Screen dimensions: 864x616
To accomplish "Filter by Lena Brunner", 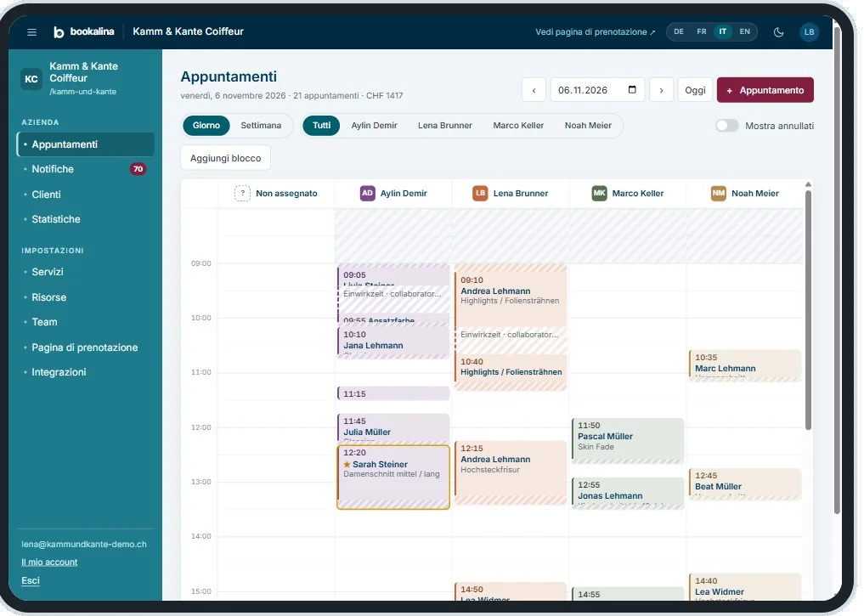I will [x=444, y=126].
